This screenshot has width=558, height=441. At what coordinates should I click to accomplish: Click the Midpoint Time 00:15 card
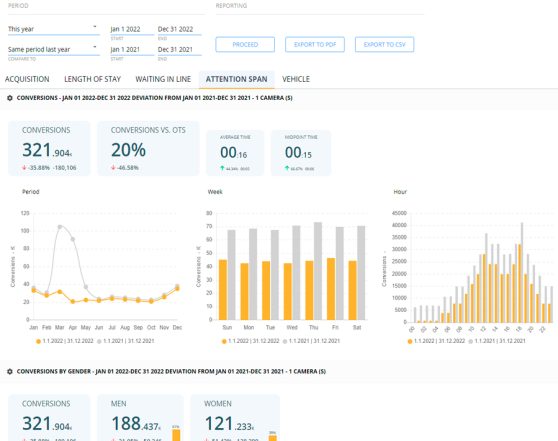click(x=301, y=153)
